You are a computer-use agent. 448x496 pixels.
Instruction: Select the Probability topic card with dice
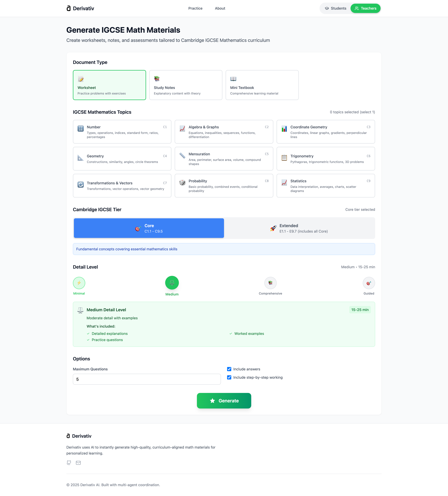tap(224, 186)
